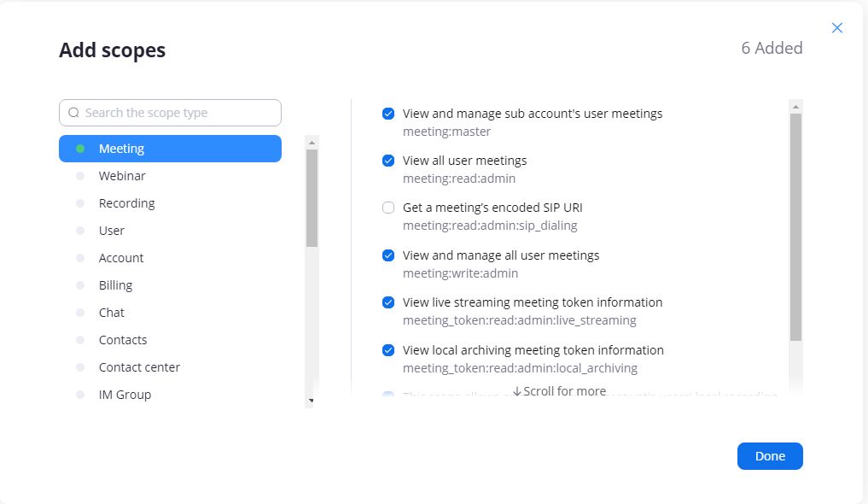Viewport: 868px width, 504px height.
Task: Uncheck View all user meetings scope
Action: [388, 161]
